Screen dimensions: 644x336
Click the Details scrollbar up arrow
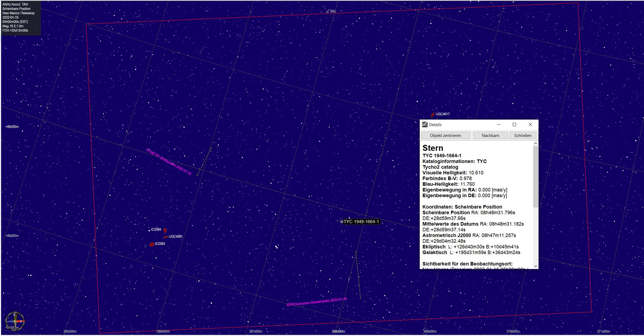536,143
